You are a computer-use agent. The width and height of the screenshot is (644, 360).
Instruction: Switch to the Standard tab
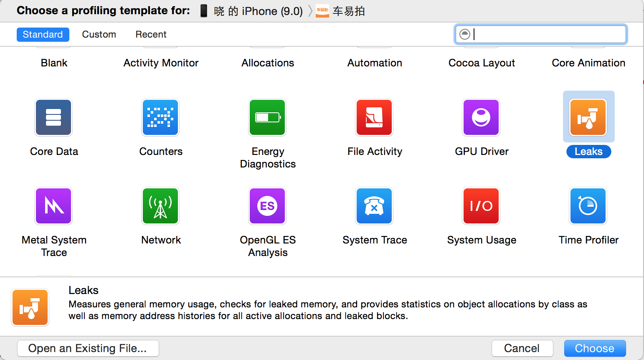click(x=43, y=34)
